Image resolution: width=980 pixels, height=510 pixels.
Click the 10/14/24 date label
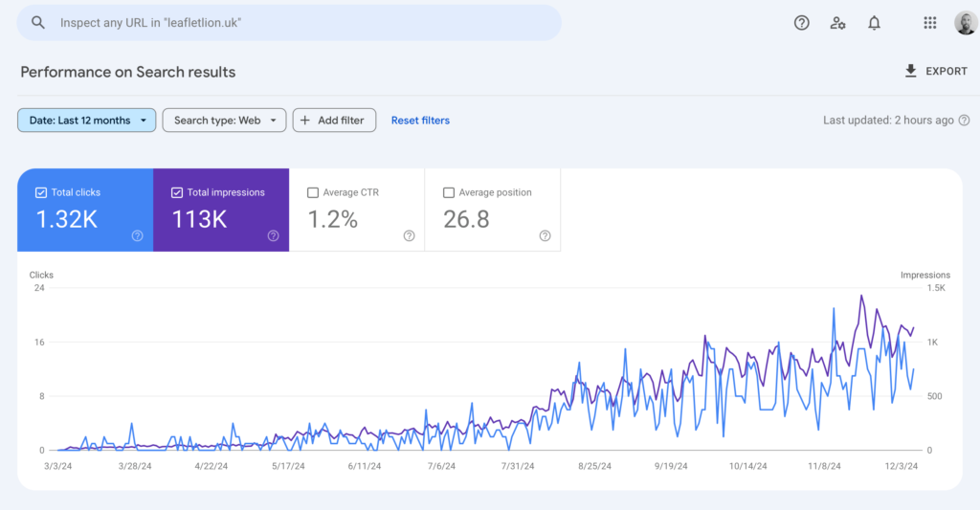point(747,466)
